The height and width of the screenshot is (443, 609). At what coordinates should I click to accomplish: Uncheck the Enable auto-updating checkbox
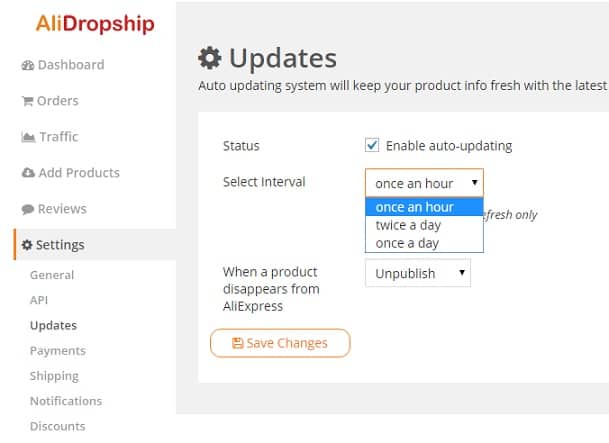click(372, 146)
